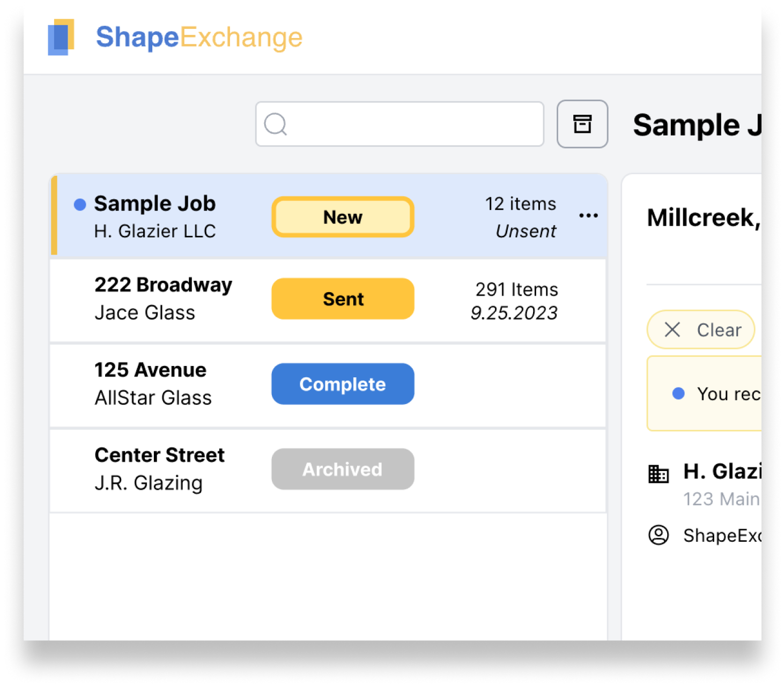The width and height of the screenshot is (784, 686).
Task: Click the Sent status badge
Action: coord(343,299)
